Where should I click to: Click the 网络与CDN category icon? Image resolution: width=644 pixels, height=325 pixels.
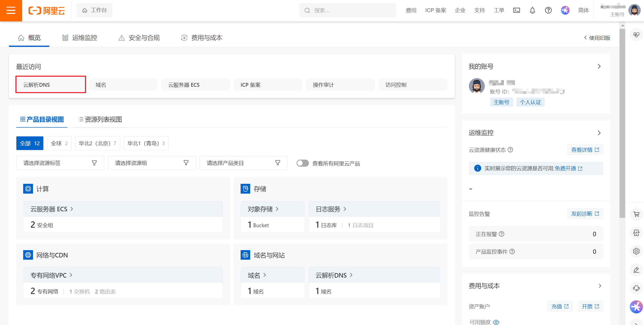pos(28,255)
